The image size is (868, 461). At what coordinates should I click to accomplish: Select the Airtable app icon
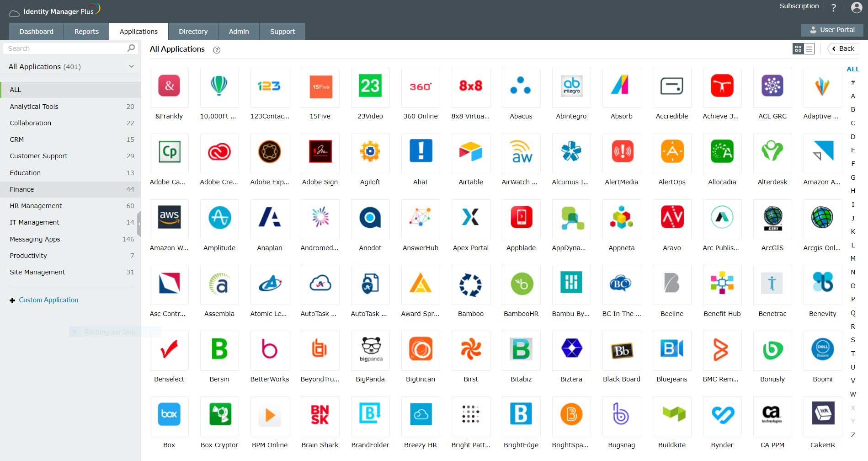471,152
